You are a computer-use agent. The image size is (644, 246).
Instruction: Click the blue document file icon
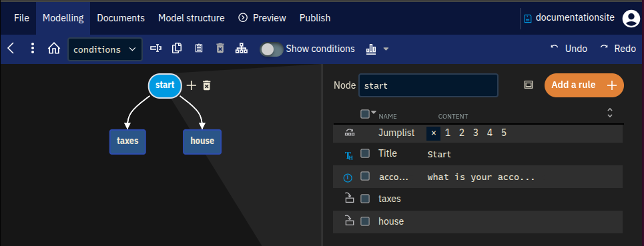(x=528, y=19)
